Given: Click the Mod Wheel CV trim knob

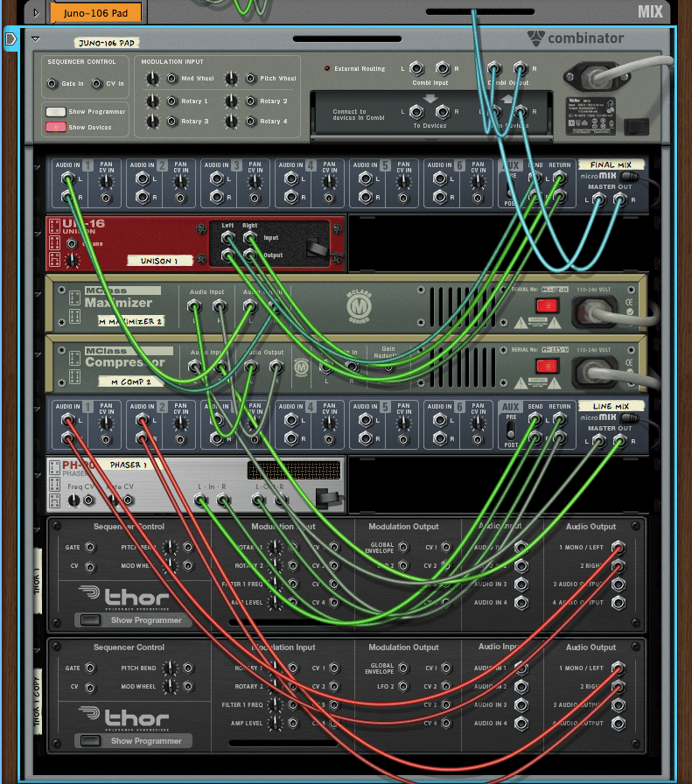Looking at the screenshot, I should (152, 79).
